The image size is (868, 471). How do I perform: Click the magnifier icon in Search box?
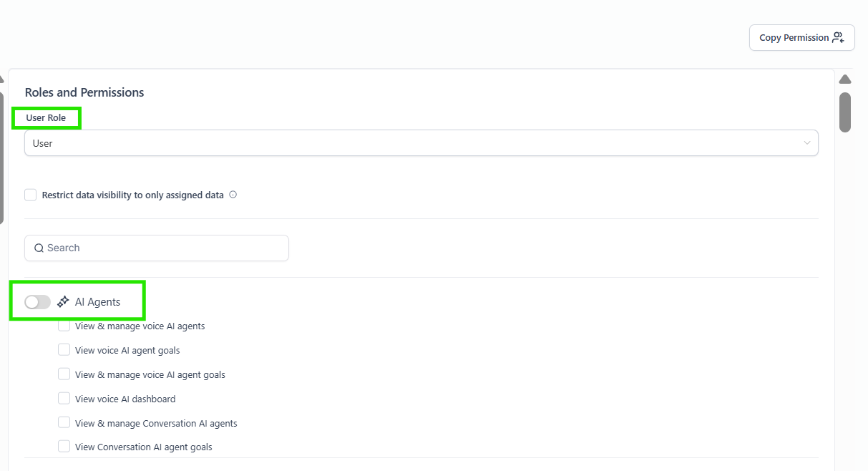39,248
